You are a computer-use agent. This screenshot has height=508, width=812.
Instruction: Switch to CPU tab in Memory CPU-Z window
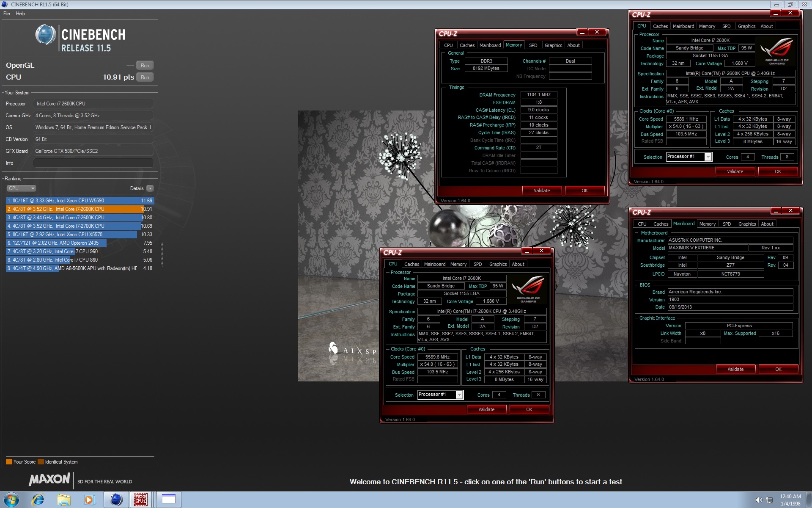[448, 45]
